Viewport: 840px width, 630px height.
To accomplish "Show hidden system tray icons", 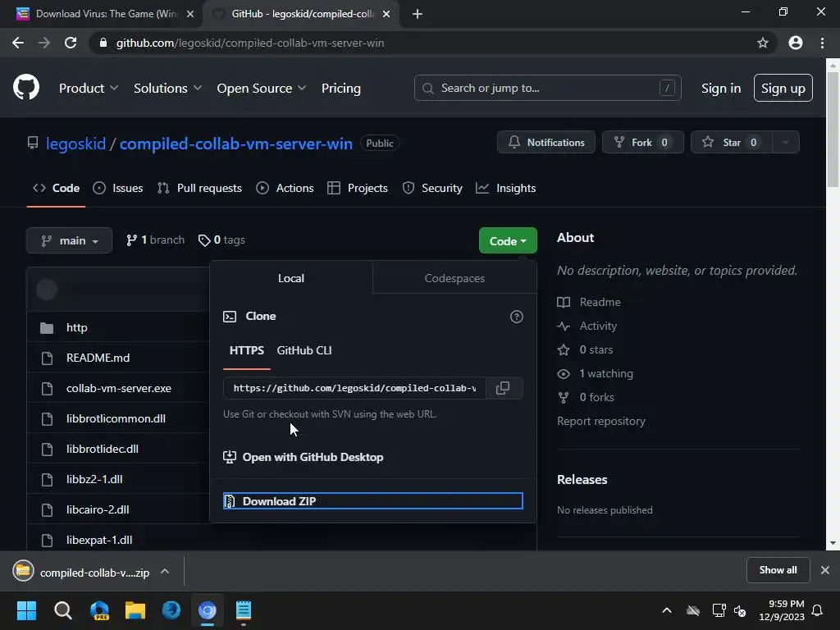I will click(667, 610).
